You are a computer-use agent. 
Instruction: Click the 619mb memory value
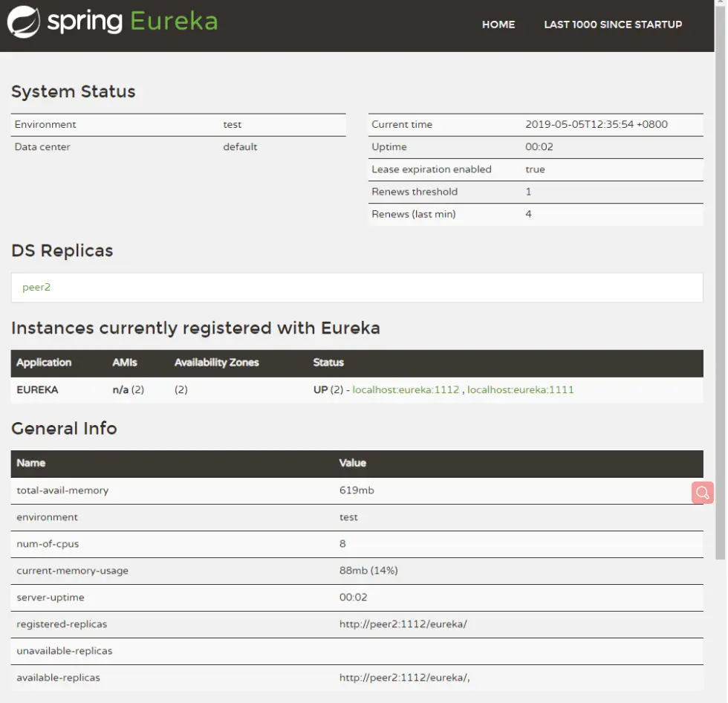click(x=357, y=490)
